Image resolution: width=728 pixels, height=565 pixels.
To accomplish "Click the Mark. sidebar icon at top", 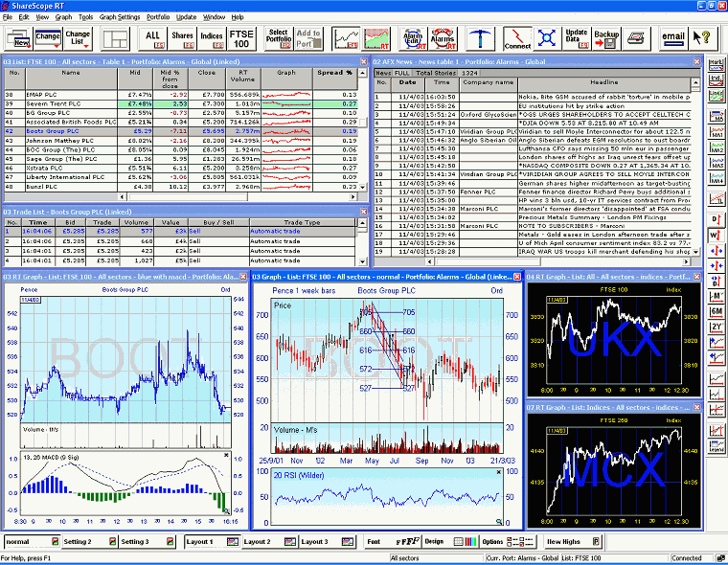I will 717,65.
